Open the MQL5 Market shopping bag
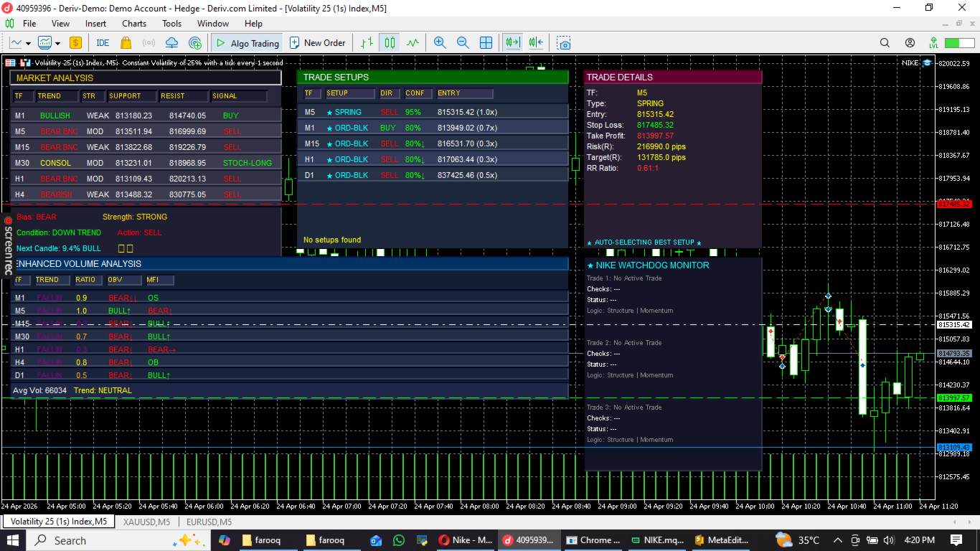Screen dimensions: 980x551 [x=126, y=43]
